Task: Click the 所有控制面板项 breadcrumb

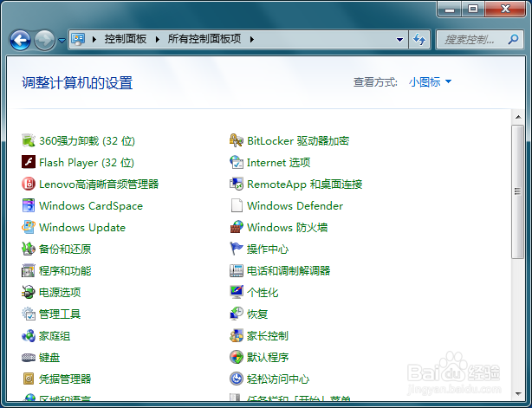Action: pos(204,39)
